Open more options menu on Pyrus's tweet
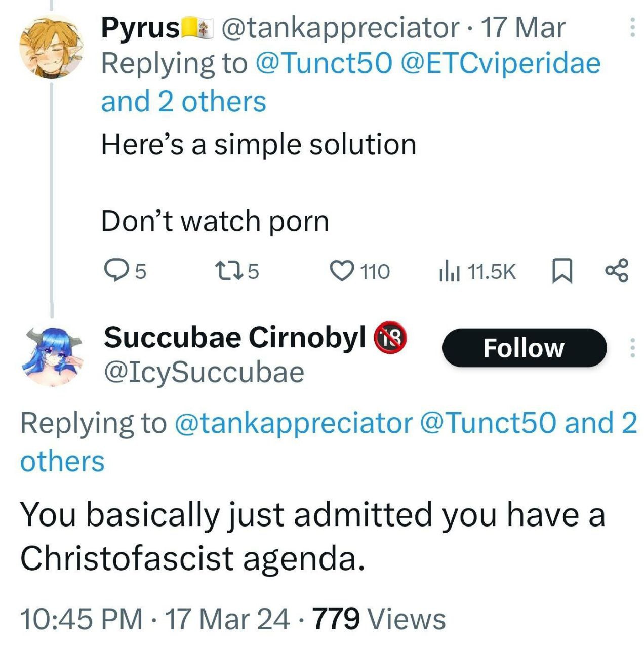644x648 pixels. (632, 27)
